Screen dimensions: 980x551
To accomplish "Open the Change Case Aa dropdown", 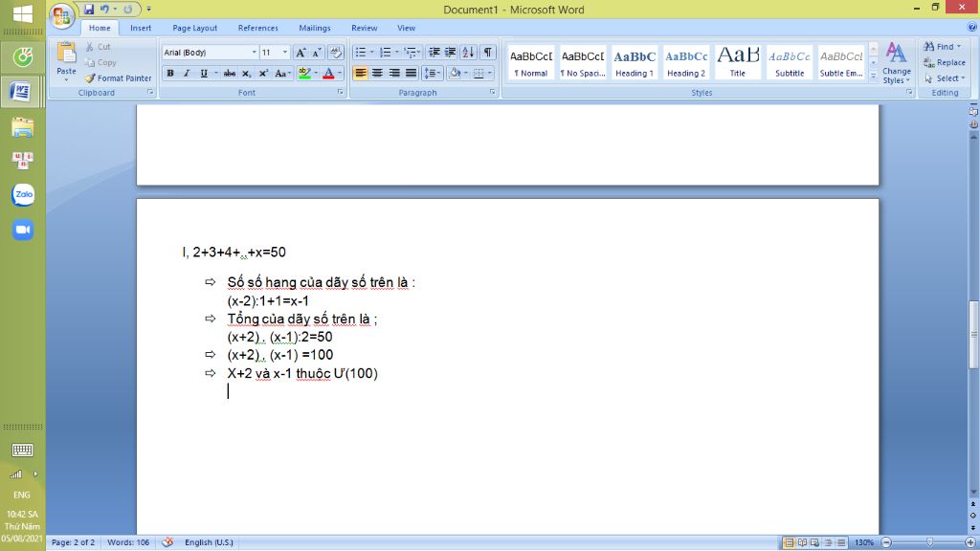I will coord(282,73).
